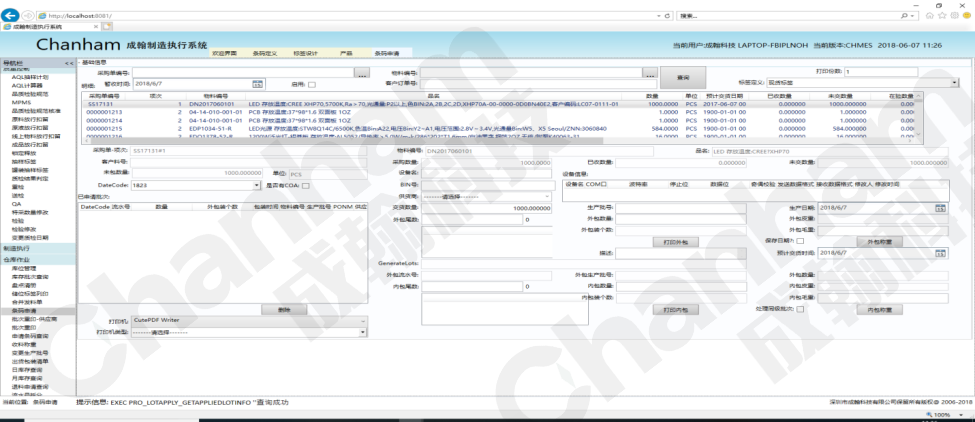Click the ellipsis lookup button beside 物料编号
This screenshot has width=975, height=422.
coord(650,74)
